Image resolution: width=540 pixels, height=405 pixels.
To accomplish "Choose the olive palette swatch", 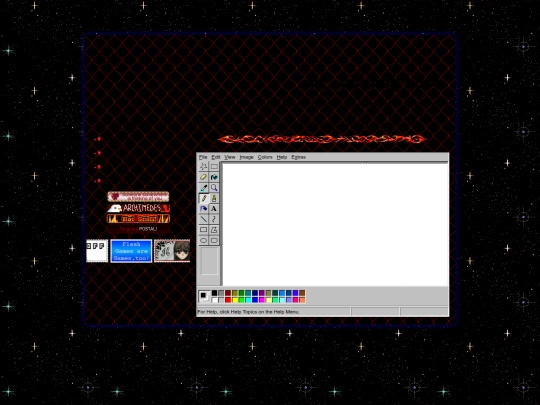I will 235,293.
